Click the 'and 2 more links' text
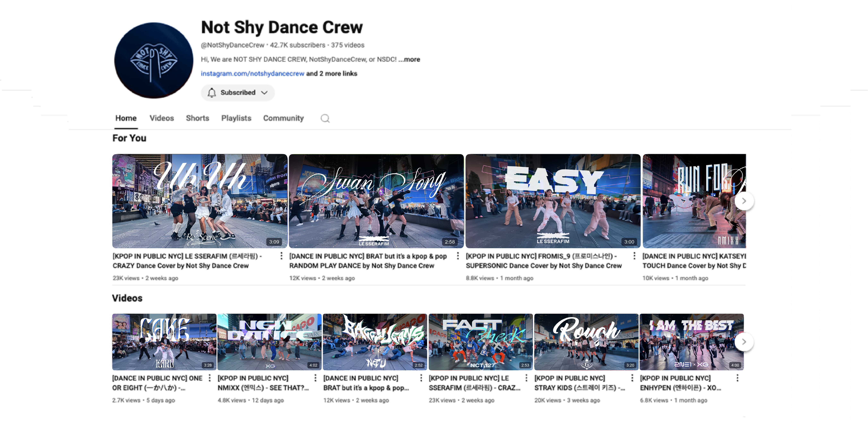Screen dimensions: 868x423 pos(332,73)
